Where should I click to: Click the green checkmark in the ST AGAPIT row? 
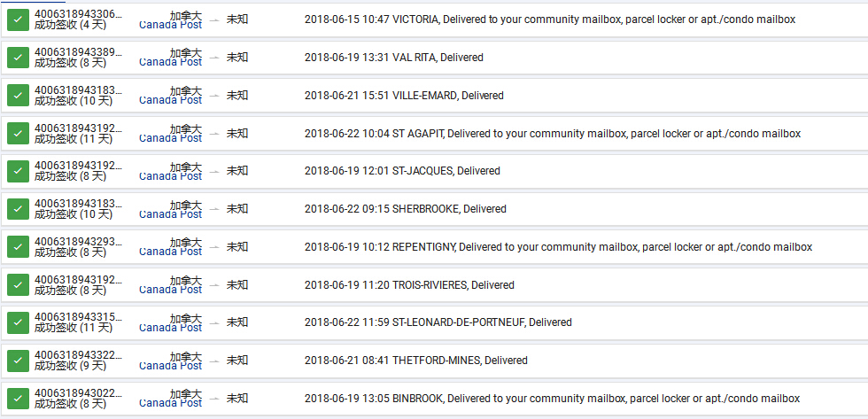pos(18,134)
